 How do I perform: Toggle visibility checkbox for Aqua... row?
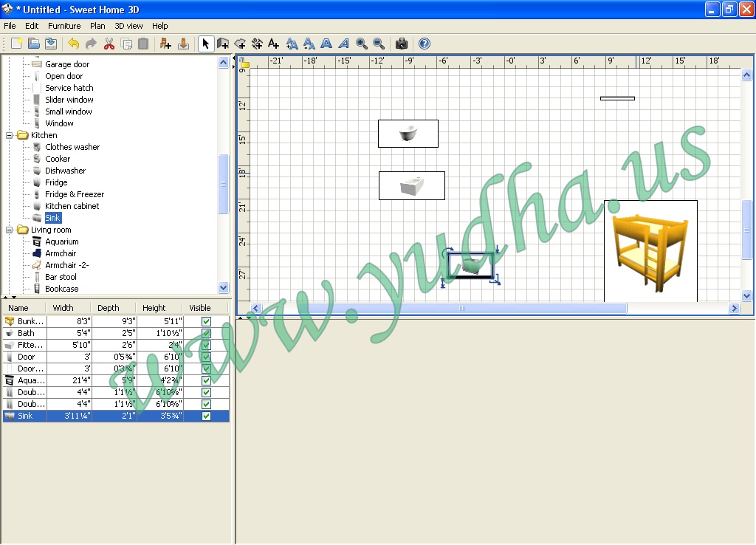(x=207, y=380)
